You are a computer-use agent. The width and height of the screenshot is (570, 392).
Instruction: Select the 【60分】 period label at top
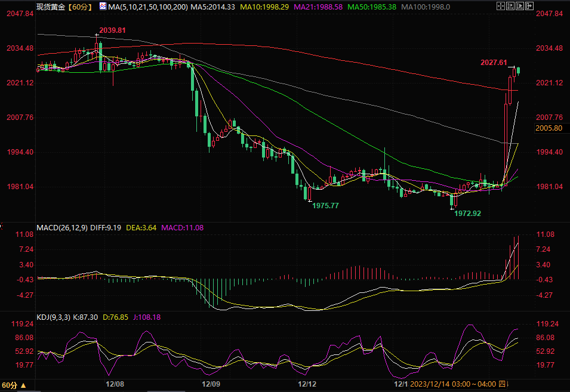(79, 7)
